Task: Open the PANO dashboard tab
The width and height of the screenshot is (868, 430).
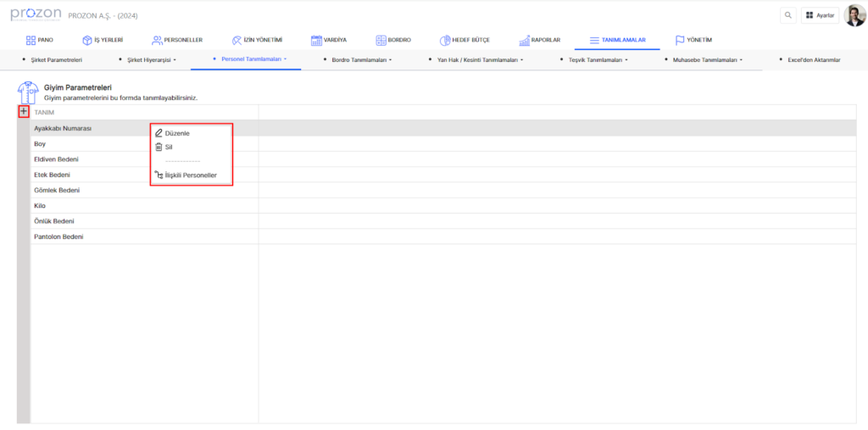Action: (x=39, y=40)
